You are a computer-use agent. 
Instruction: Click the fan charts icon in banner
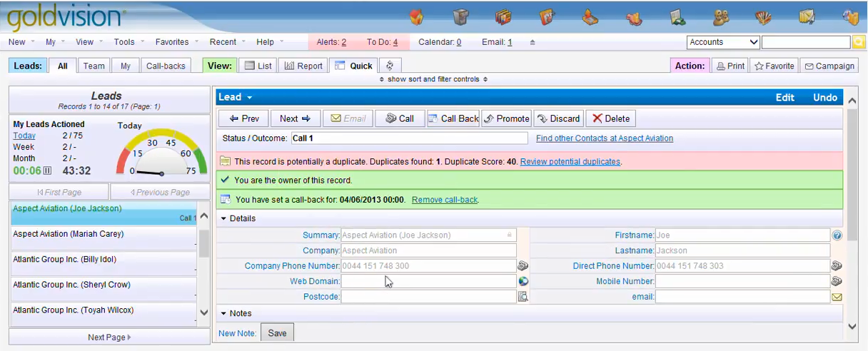point(764,17)
